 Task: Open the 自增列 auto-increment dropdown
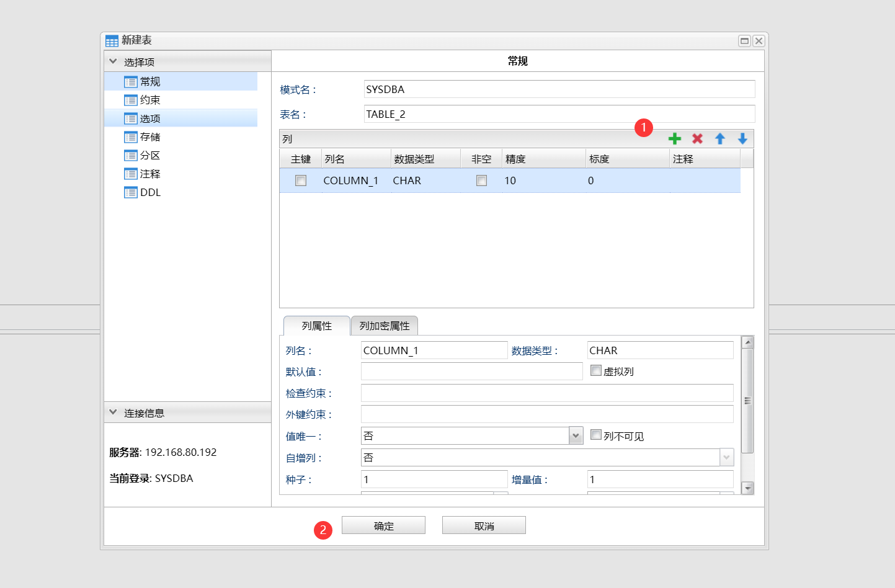[x=726, y=457]
